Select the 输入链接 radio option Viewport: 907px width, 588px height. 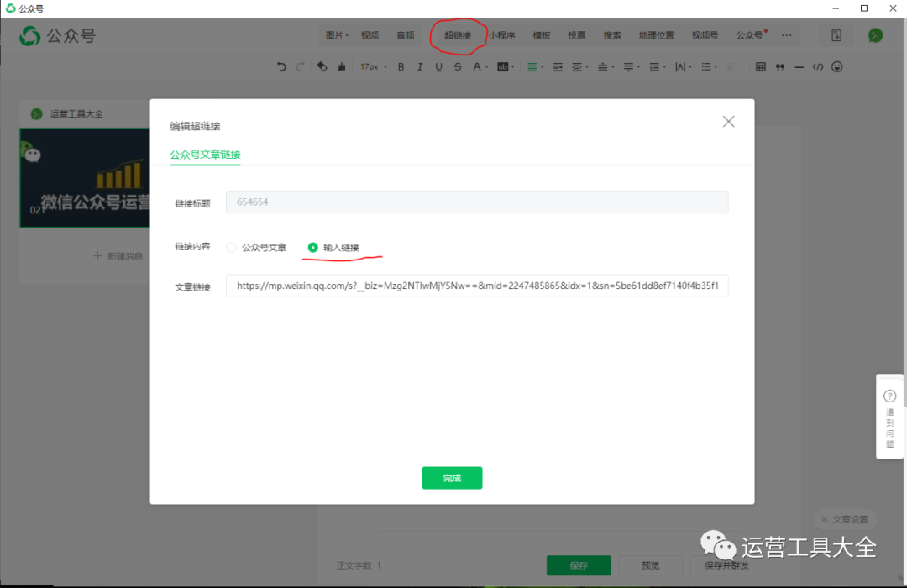pyautogui.click(x=313, y=248)
